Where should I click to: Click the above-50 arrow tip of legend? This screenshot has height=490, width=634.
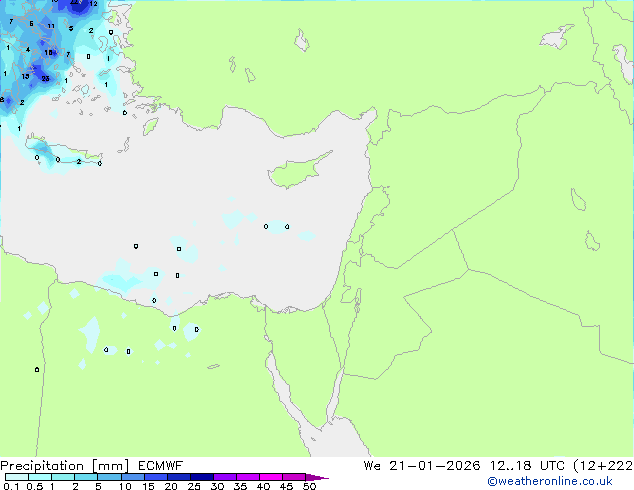[317, 478]
